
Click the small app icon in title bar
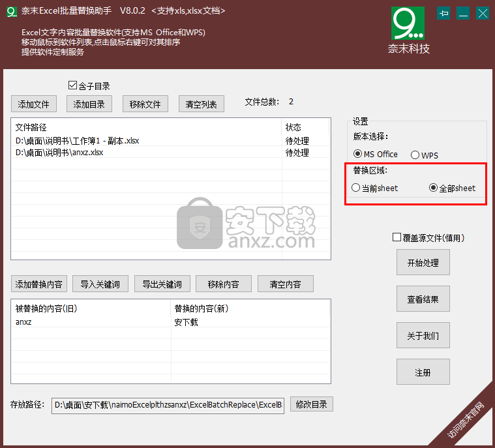[12, 12]
